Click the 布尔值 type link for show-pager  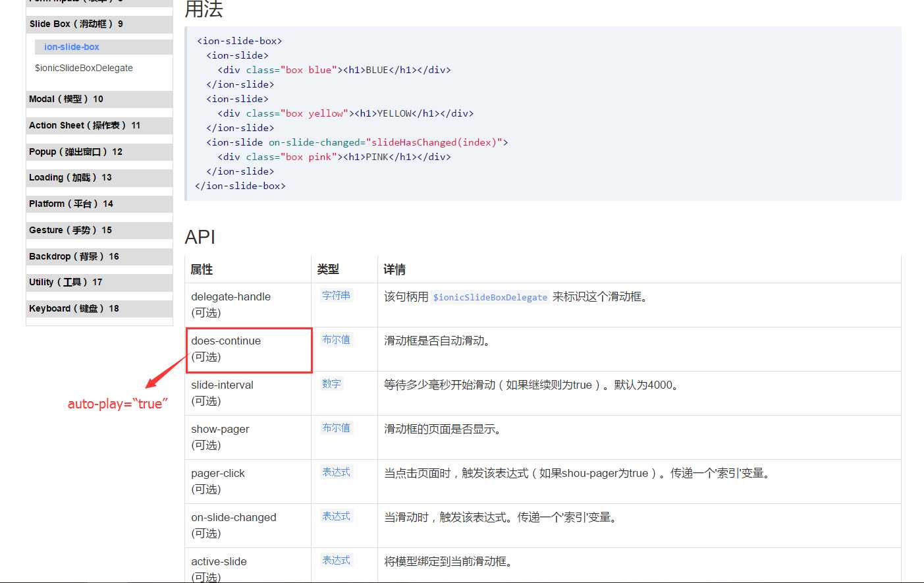click(336, 428)
